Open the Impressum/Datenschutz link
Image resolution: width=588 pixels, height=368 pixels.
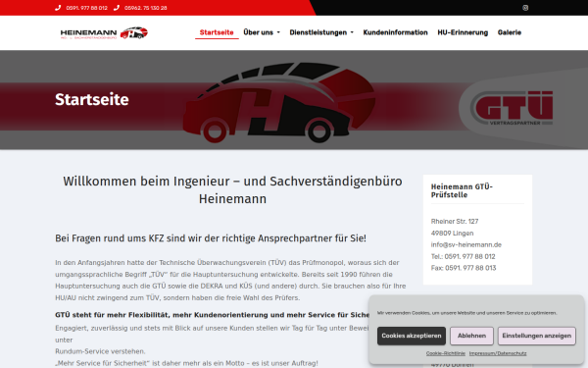point(498,353)
